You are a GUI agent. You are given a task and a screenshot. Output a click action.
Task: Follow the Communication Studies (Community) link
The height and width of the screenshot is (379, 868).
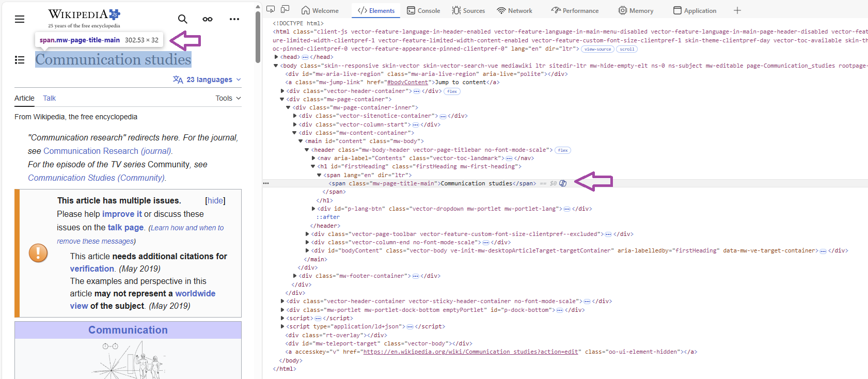(x=97, y=178)
